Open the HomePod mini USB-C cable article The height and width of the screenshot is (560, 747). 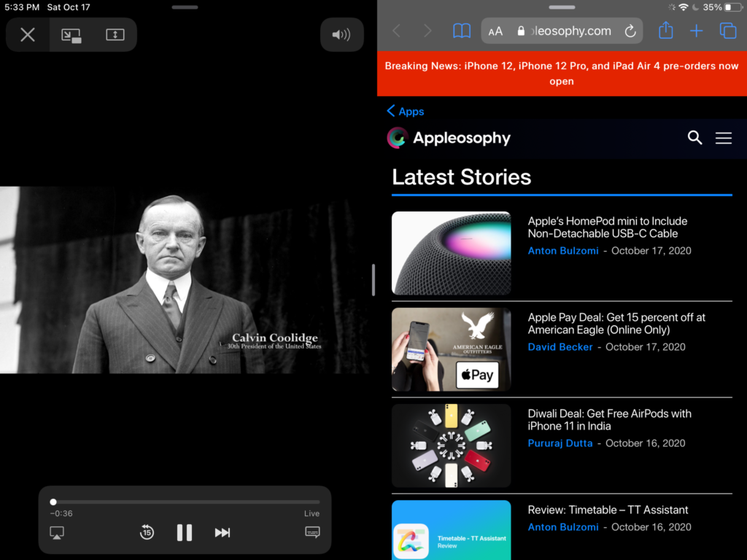(x=607, y=227)
